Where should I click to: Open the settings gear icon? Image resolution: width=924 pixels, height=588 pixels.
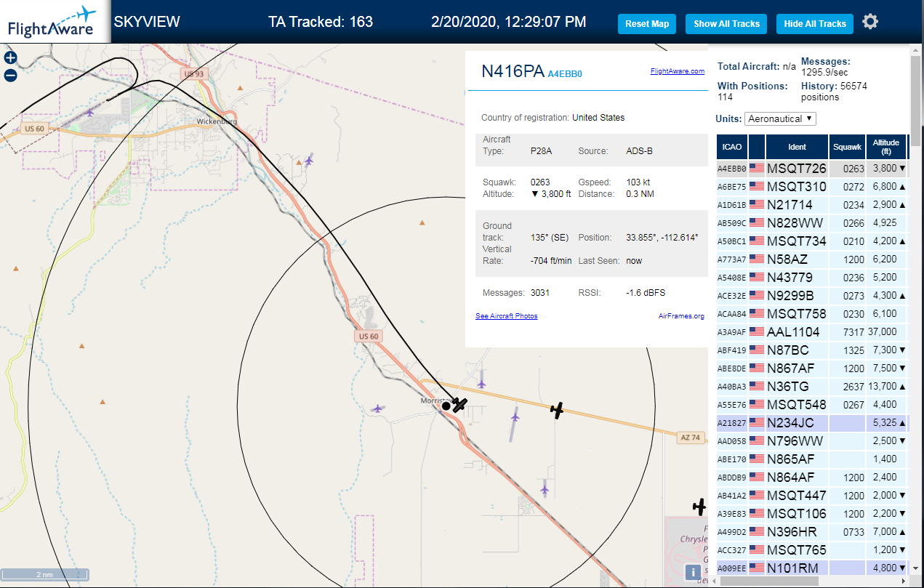click(x=870, y=22)
